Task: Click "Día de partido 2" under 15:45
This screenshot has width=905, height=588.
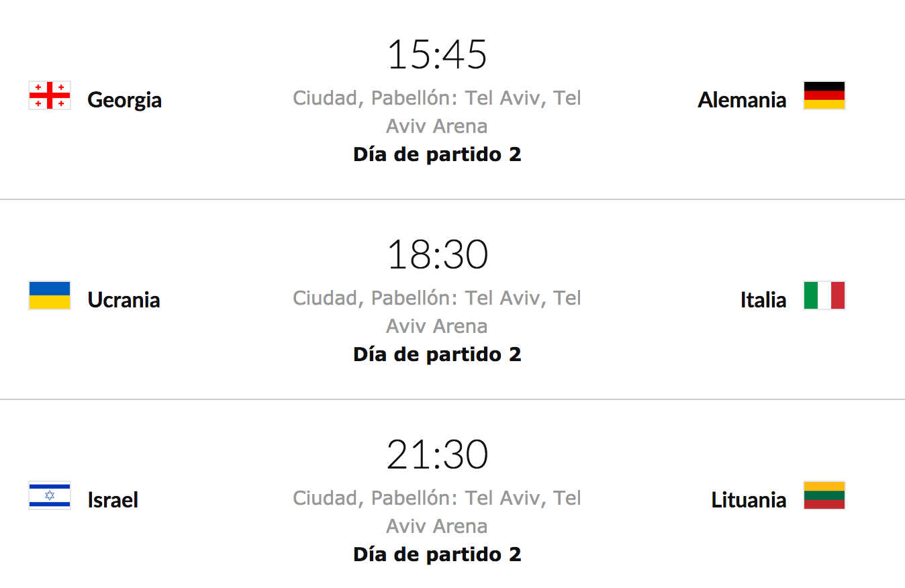Action: [437, 155]
